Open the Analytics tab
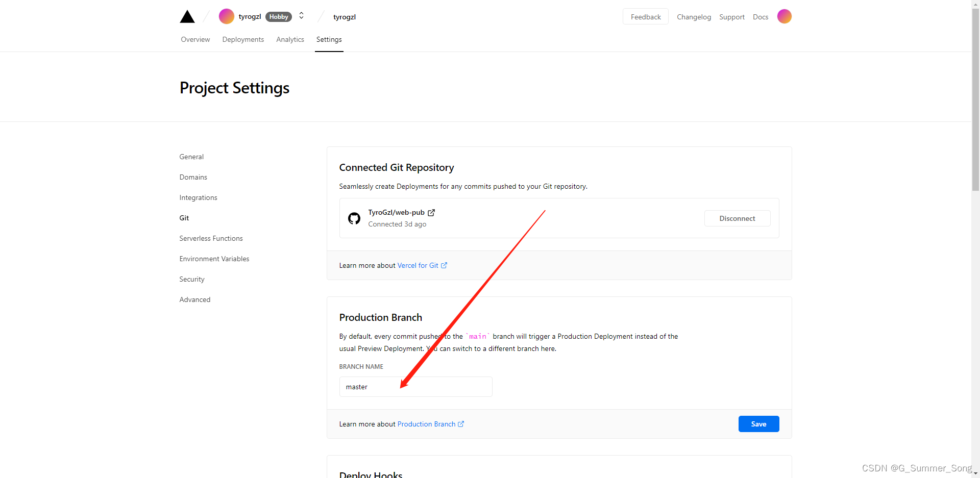 coord(290,39)
